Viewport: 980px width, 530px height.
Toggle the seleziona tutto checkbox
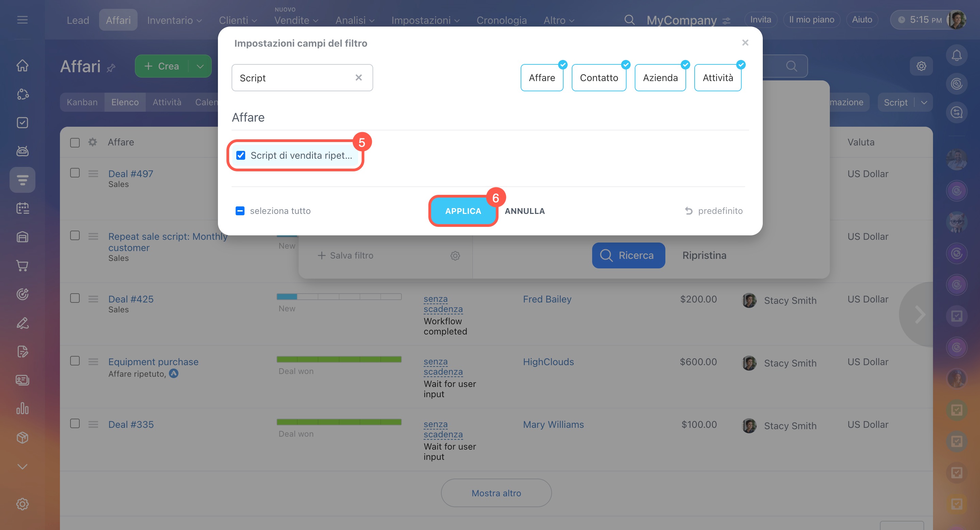240,211
